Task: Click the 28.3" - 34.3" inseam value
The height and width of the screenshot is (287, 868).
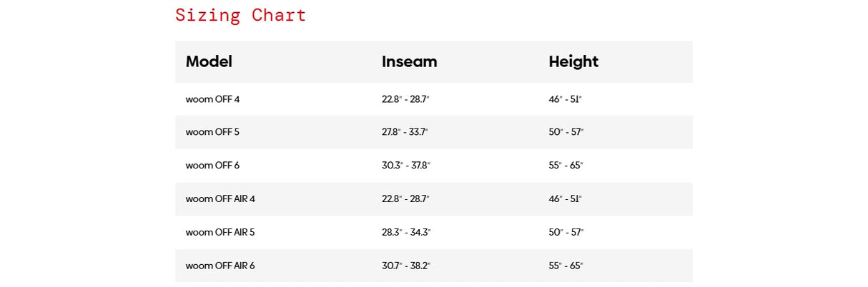Action: coord(406,232)
